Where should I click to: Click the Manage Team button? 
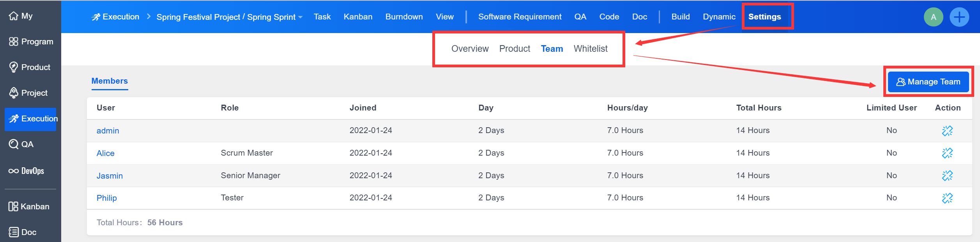[928, 82]
